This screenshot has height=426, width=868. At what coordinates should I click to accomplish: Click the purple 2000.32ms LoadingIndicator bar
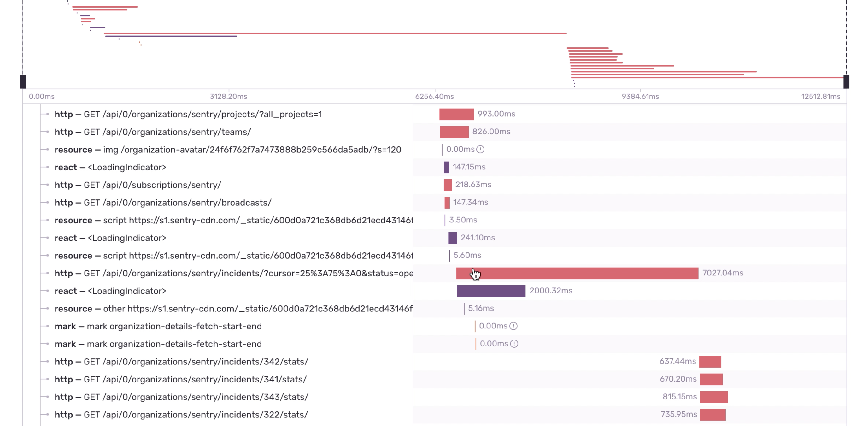point(491,291)
